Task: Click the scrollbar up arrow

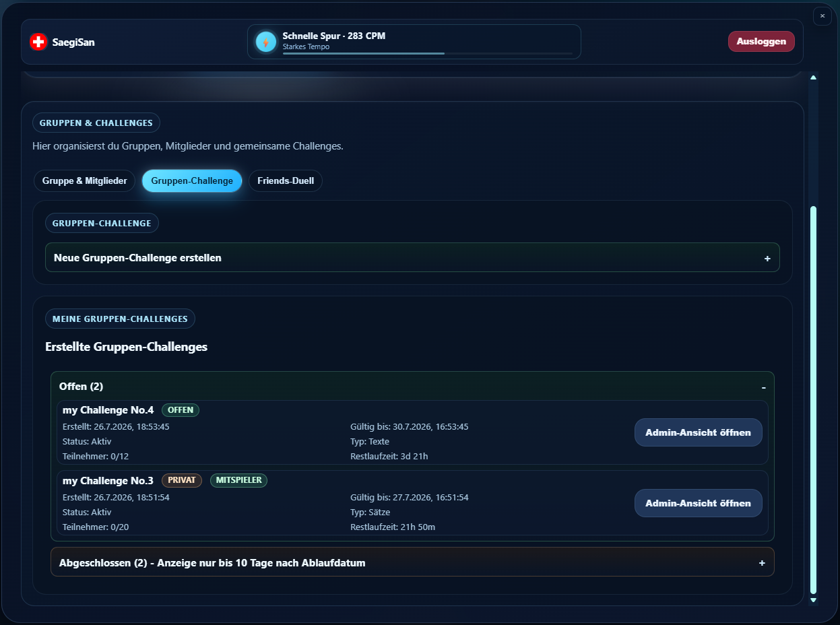Action: click(x=813, y=77)
